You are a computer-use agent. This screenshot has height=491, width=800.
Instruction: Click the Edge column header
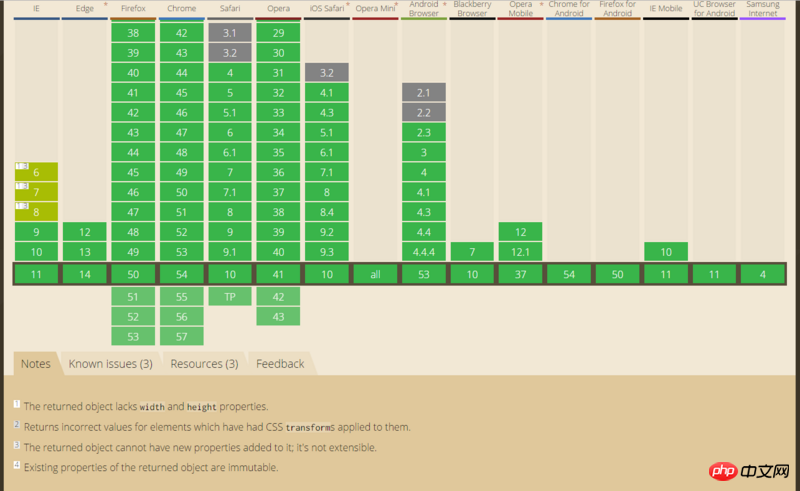point(85,9)
